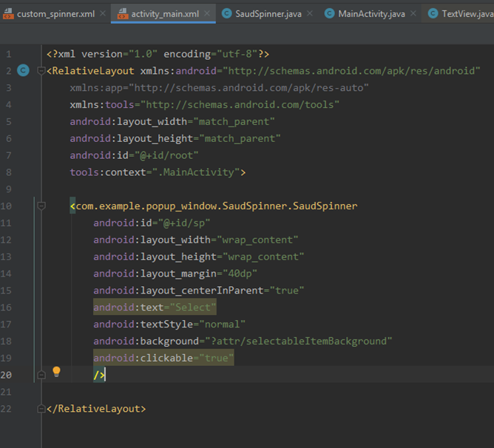This screenshot has height=448, width=494.
Task: Click the SaudSpinner.java class icon
Action: tap(227, 13)
